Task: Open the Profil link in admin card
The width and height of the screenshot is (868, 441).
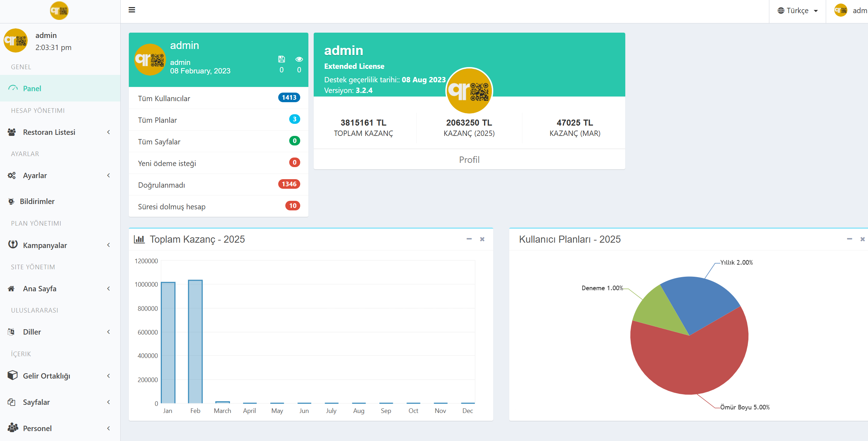Action: (469, 160)
